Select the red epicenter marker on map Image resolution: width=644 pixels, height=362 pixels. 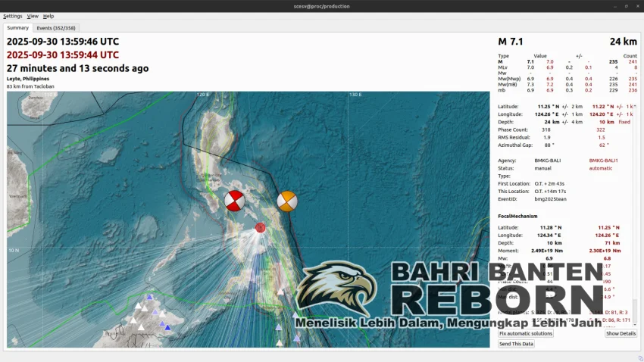point(260,227)
